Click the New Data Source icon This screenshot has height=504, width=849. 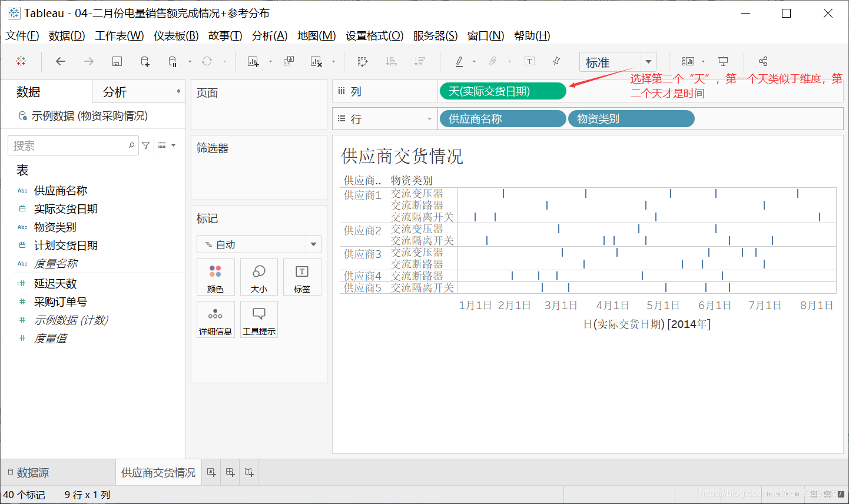point(145,61)
